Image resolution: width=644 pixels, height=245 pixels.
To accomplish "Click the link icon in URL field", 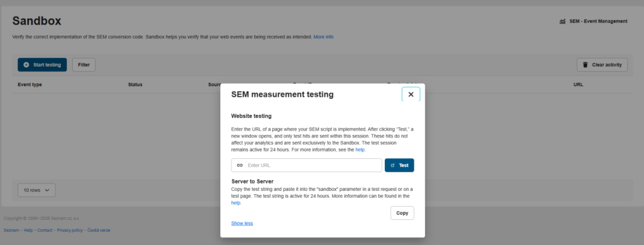I will coord(240,165).
